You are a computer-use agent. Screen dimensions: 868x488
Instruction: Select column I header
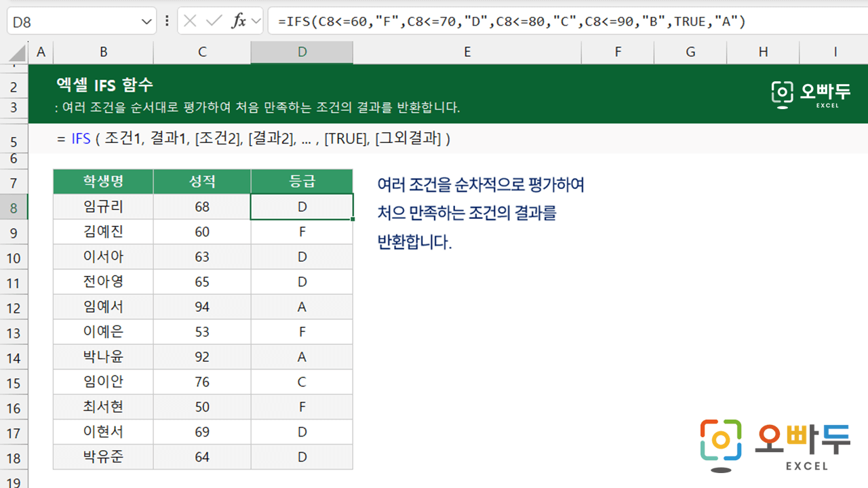(835, 52)
